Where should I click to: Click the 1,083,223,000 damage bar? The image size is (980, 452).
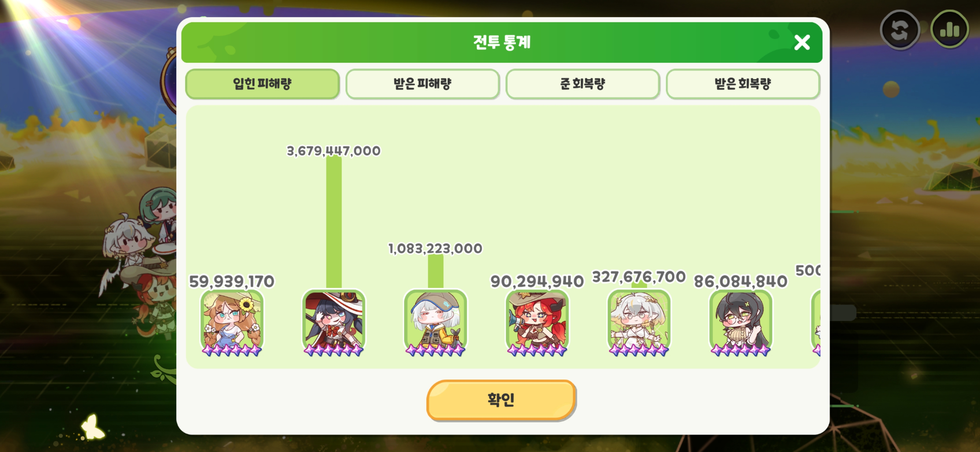(435, 272)
